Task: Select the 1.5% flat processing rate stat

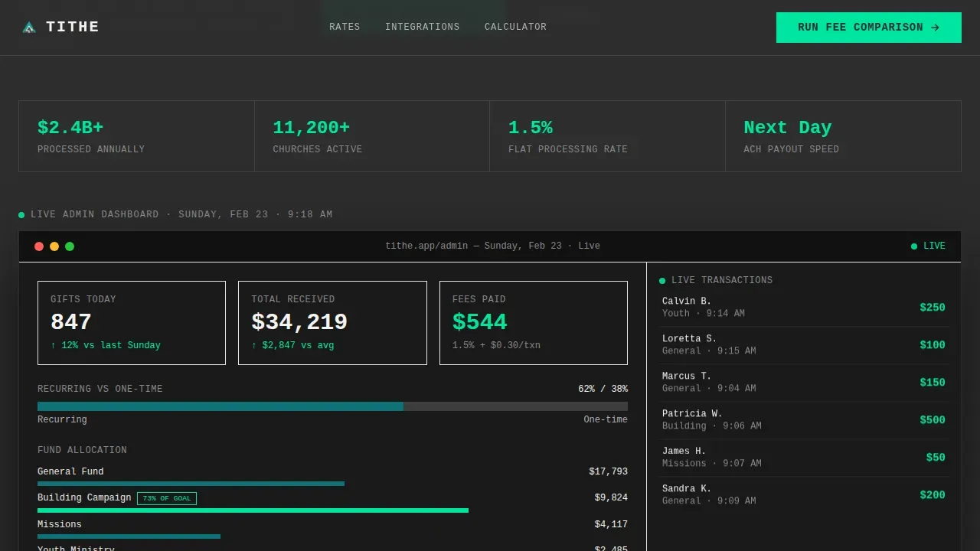Action: point(608,136)
